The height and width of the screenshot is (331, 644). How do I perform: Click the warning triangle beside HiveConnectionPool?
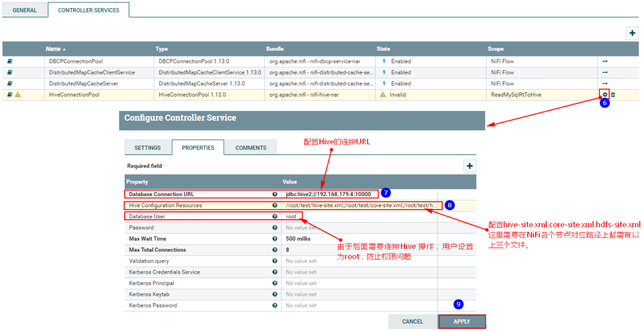(18, 95)
